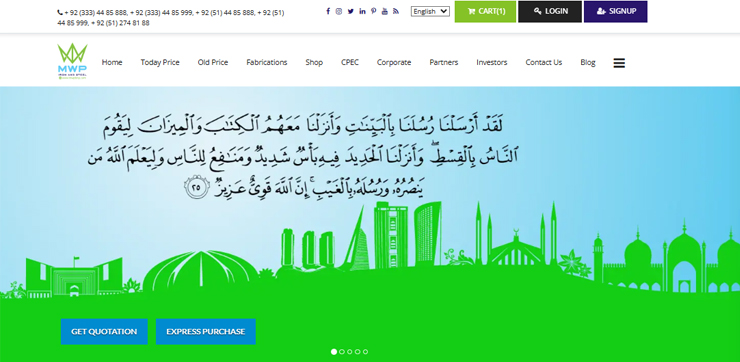Open the Pinterest social icon
The image size is (740, 362).
click(373, 11)
